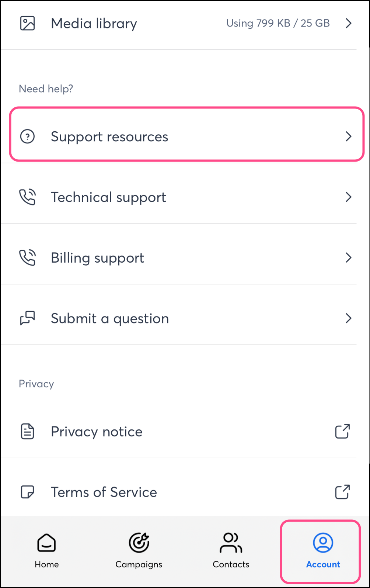View media storage usage text
The image size is (370, 588).
click(x=278, y=23)
